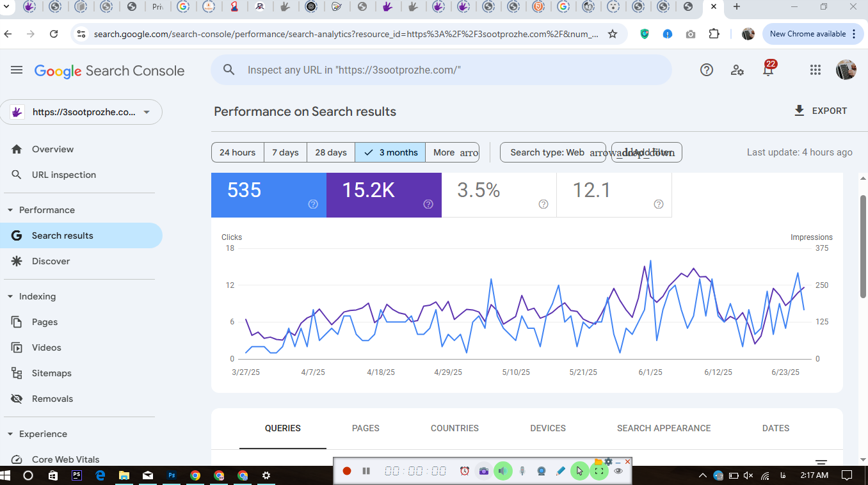Switch to the COUNTRIES tab
The image size is (868, 485).
pos(454,428)
